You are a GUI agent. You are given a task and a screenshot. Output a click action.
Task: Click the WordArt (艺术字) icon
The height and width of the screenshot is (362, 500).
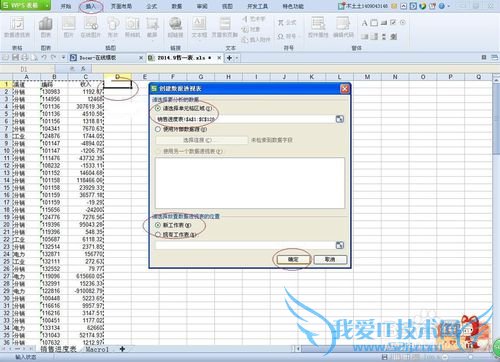tap(254, 19)
